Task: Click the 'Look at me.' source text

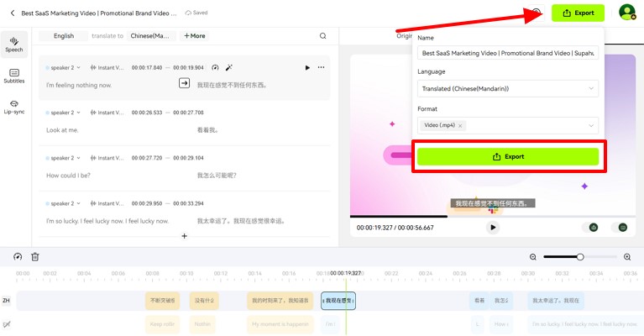Action: pos(62,130)
